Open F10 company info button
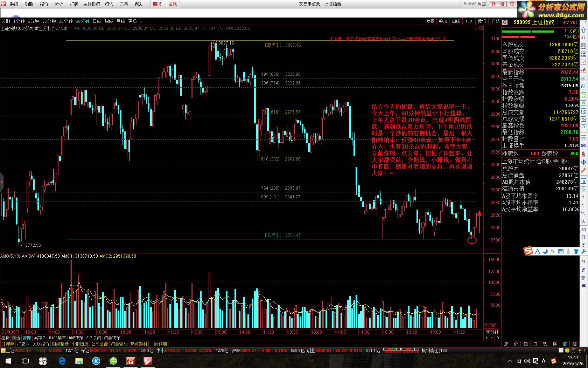Viewport: 588px width, 368px height. coord(469,21)
